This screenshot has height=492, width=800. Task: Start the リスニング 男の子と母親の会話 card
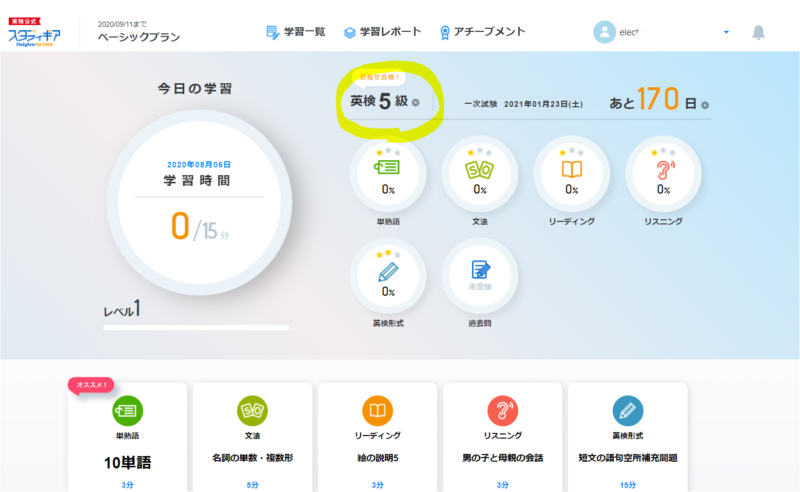(503, 437)
